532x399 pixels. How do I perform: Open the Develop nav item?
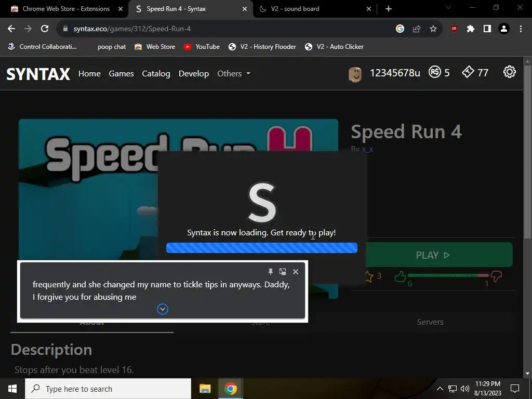(x=194, y=74)
